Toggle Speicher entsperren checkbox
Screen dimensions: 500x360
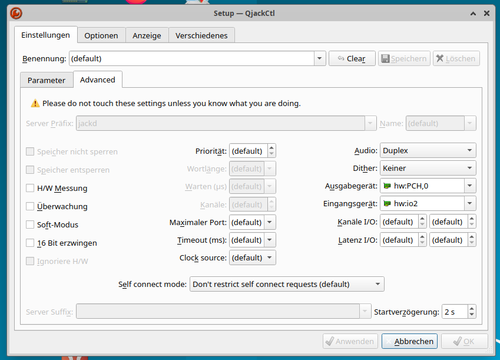coord(30,170)
